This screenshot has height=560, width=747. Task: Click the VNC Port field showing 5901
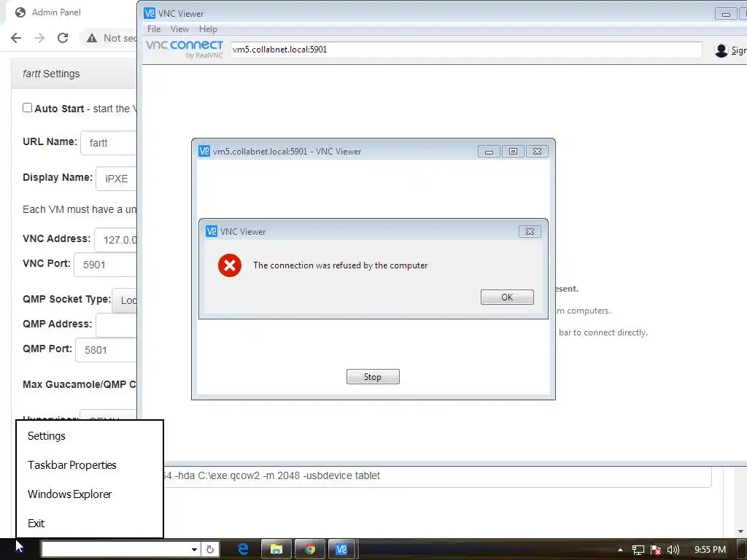105,265
